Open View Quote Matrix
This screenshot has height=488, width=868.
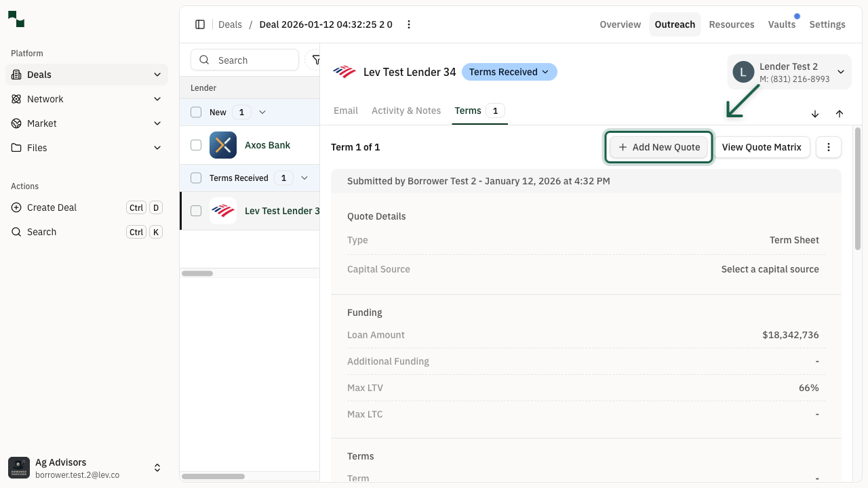(x=762, y=147)
